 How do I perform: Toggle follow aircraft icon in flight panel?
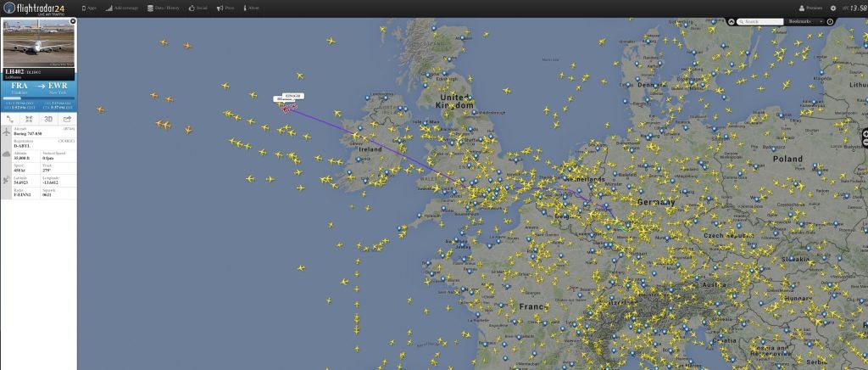click(29, 119)
